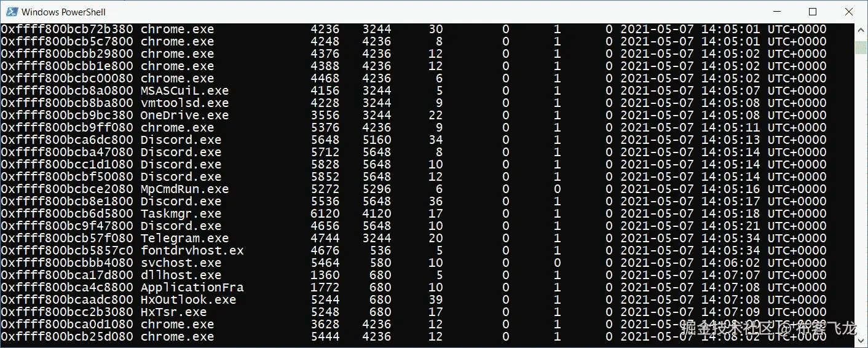Click PID value 5464
Screen dimensions: 868x348
tap(325, 263)
